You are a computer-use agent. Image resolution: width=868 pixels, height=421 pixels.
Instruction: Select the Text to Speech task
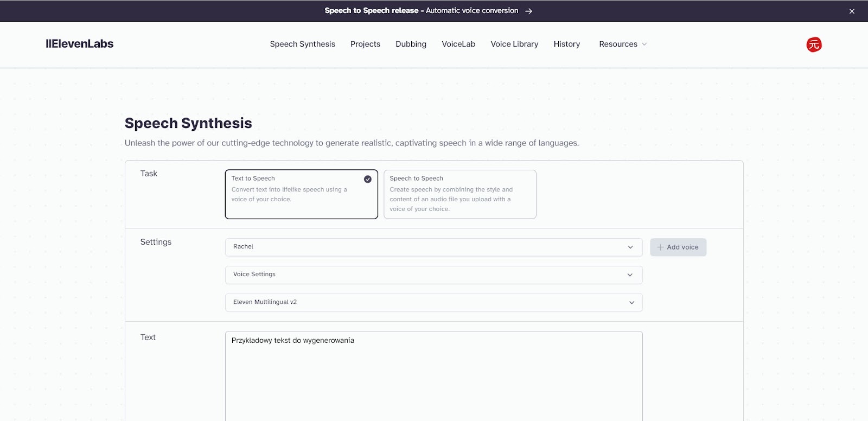(x=302, y=194)
